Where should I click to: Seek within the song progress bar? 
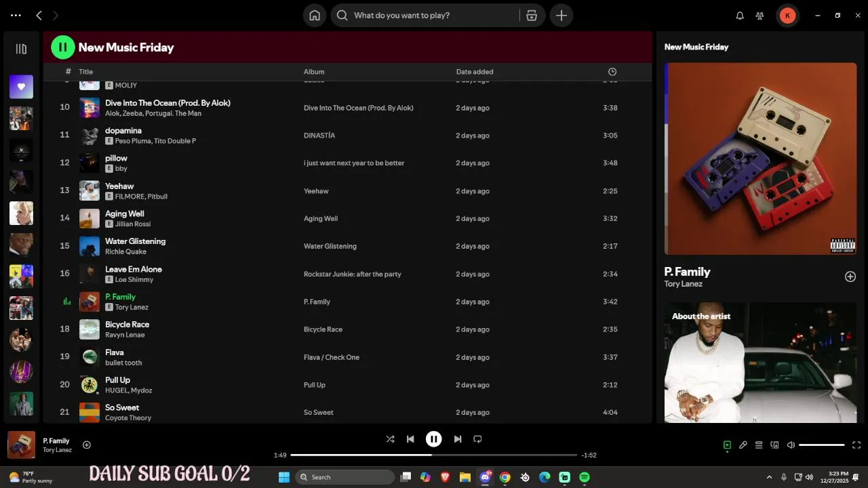point(434,455)
